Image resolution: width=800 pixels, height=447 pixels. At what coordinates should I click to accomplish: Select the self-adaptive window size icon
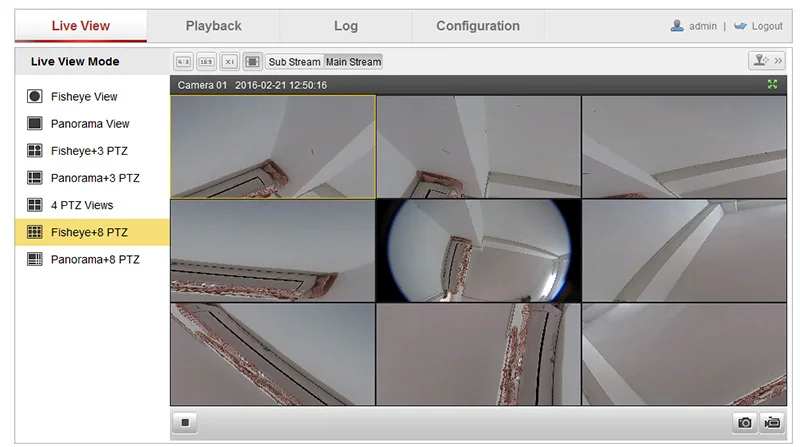(252, 62)
